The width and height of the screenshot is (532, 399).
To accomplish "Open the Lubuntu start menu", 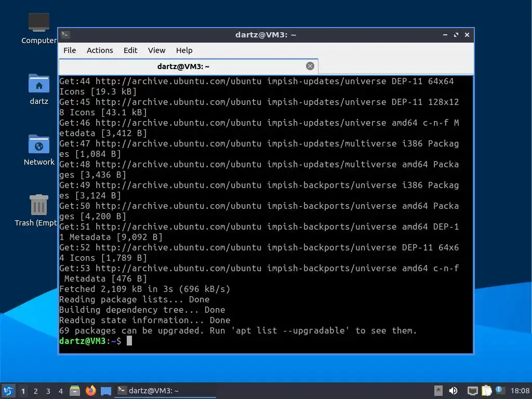I will [8, 391].
